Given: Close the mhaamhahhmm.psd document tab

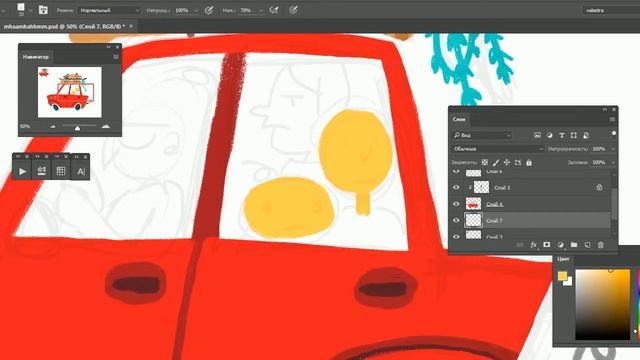Looking at the screenshot, I should pyautogui.click(x=131, y=26).
